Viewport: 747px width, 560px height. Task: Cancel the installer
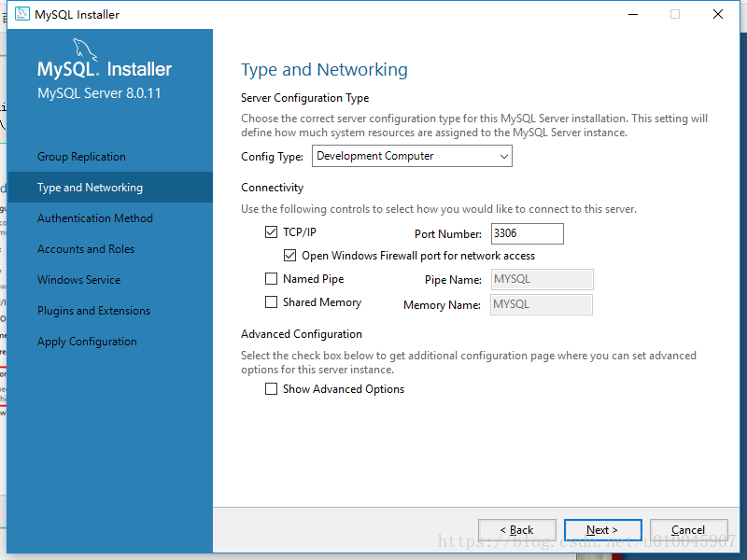[688, 529]
